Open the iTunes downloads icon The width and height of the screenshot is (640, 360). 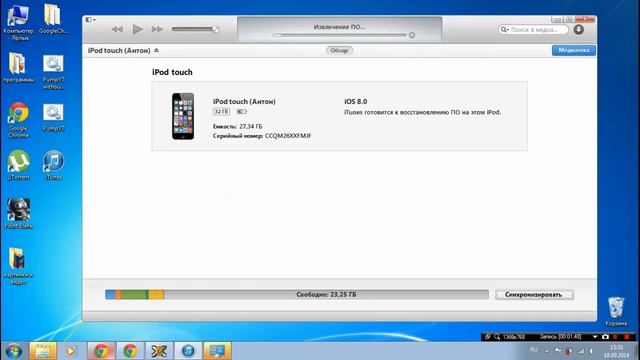point(578,29)
